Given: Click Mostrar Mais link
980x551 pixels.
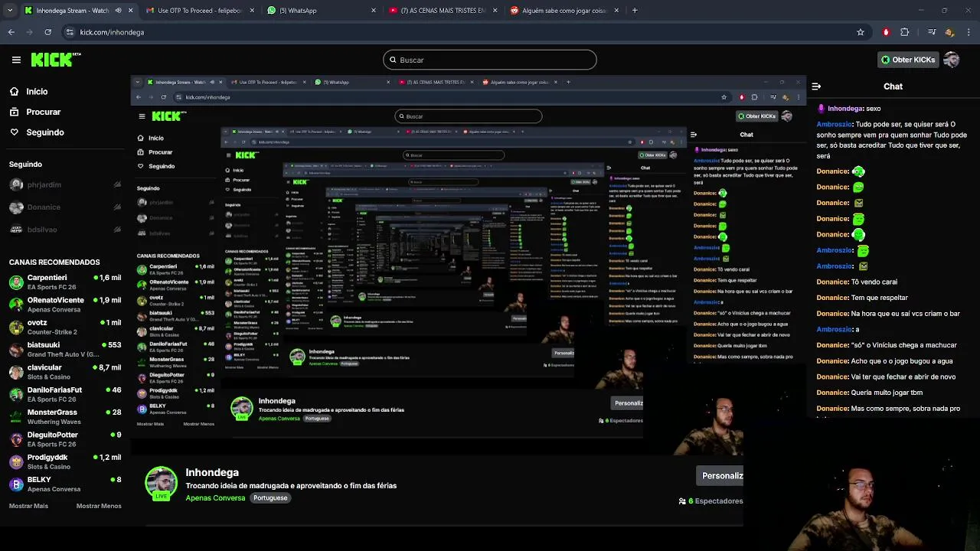Looking at the screenshot, I should [28, 506].
